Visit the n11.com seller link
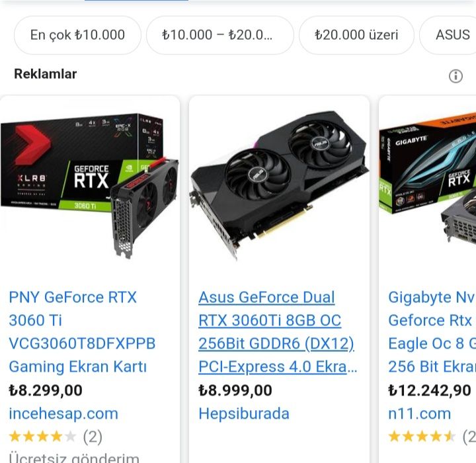 [420, 414]
